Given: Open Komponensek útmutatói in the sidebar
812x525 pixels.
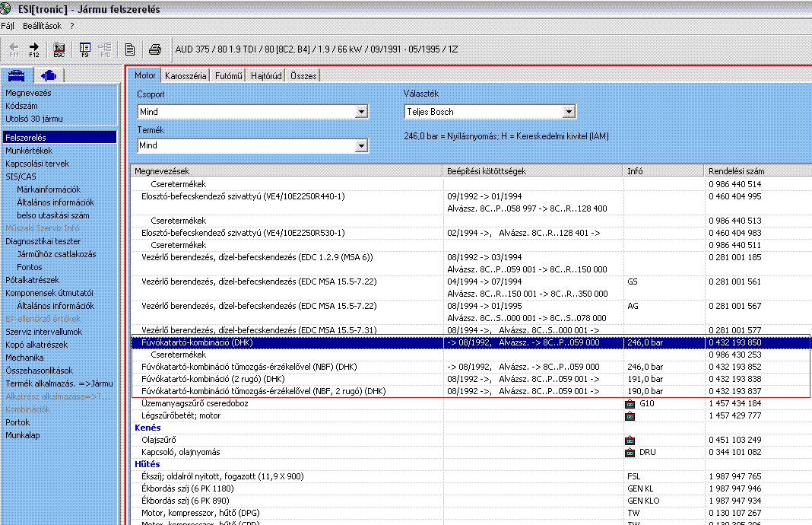Looking at the screenshot, I should (49, 293).
